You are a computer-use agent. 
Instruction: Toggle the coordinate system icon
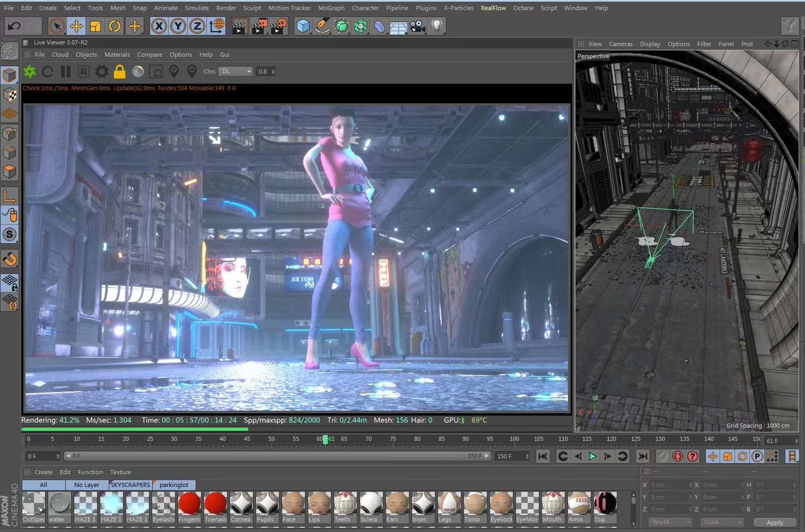217,26
